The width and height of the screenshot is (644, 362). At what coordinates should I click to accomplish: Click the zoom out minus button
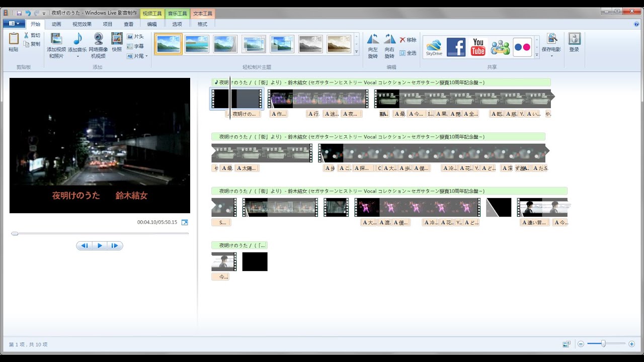(581, 344)
